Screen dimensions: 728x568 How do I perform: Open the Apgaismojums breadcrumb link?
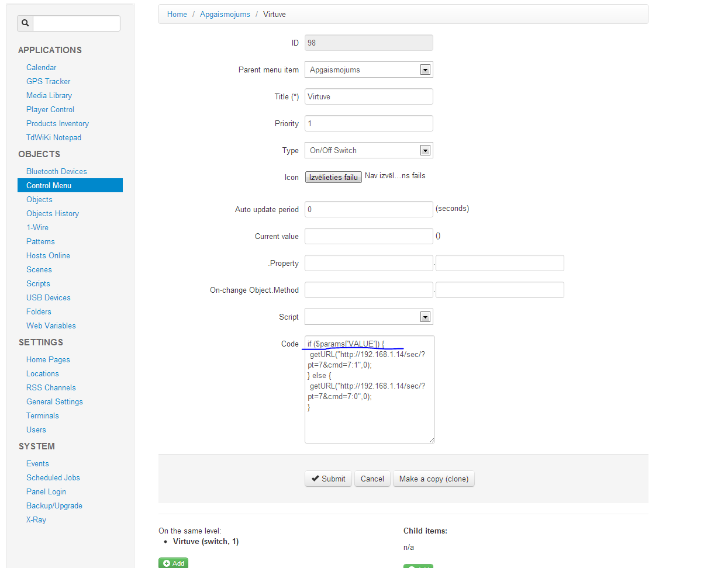pyautogui.click(x=225, y=15)
